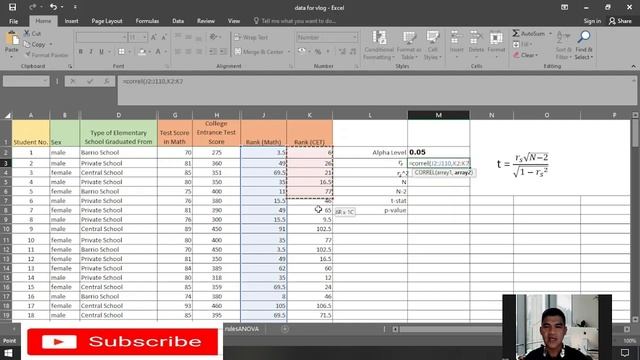The image size is (640, 360).
Task: Toggle Italic formatting
Action: click(91, 52)
